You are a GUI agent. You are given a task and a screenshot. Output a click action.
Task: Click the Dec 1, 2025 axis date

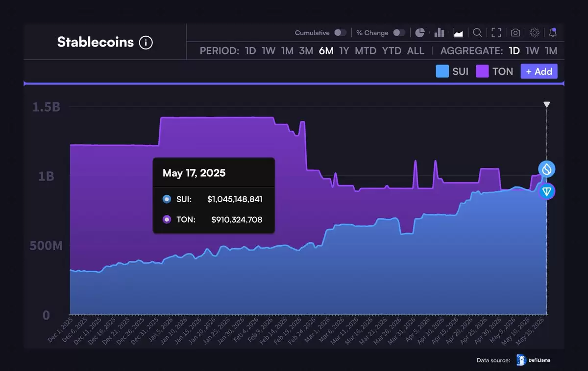(x=59, y=330)
